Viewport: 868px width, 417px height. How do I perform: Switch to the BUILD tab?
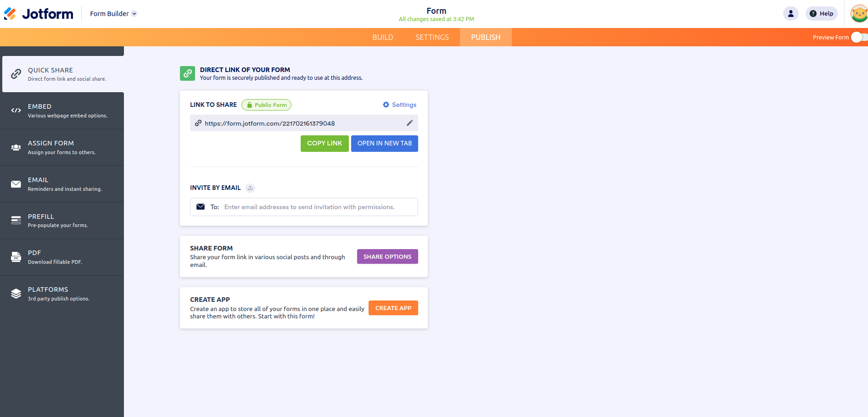coord(382,37)
